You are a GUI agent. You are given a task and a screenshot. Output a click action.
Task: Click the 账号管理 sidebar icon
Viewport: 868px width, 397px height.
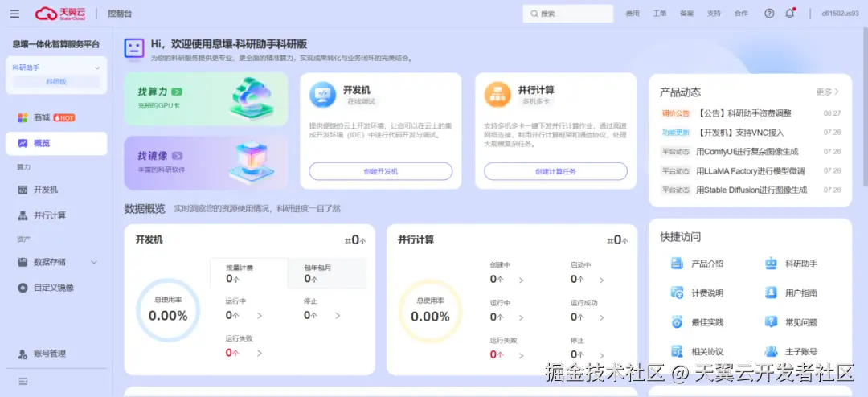(23, 354)
